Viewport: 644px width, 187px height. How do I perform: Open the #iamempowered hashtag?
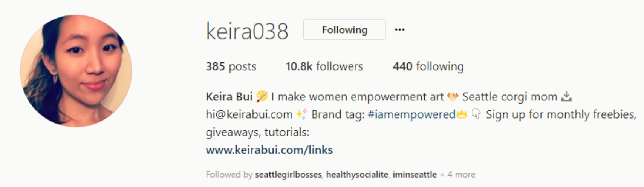[x=411, y=114]
